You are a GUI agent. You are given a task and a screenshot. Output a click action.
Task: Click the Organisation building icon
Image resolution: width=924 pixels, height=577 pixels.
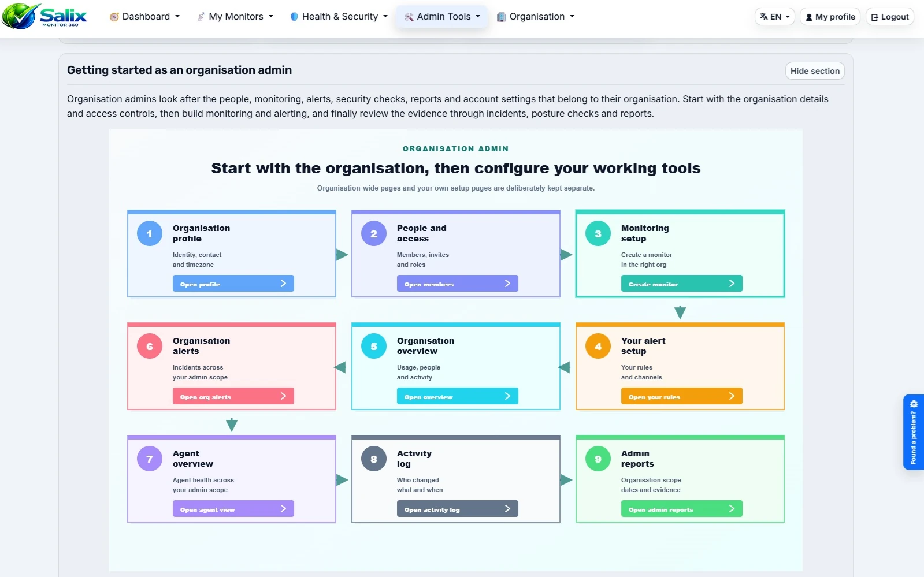pos(502,17)
